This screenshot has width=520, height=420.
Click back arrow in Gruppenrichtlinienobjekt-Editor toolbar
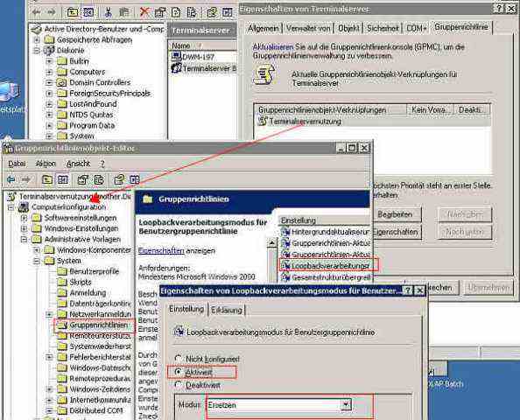point(11,179)
